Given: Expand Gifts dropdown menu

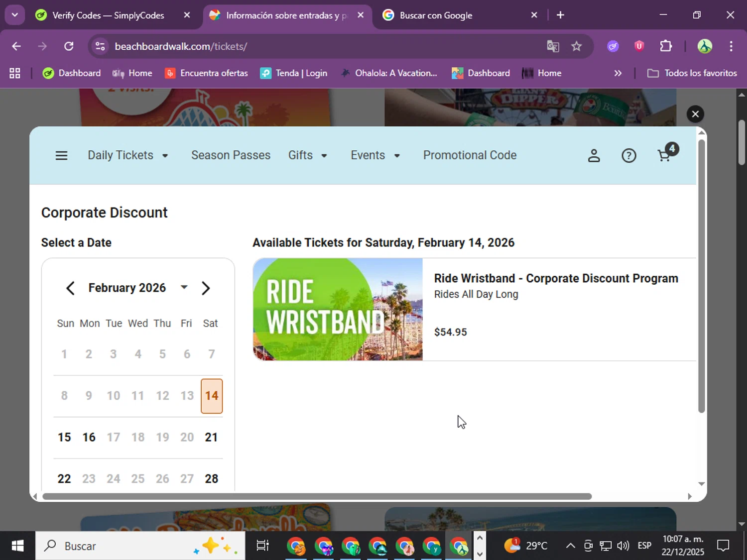Looking at the screenshot, I should [x=308, y=155].
